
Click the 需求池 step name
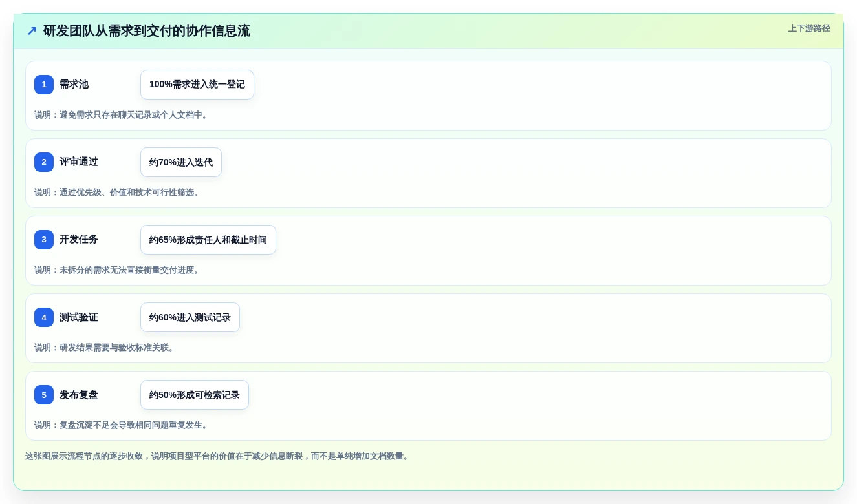pos(74,85)
